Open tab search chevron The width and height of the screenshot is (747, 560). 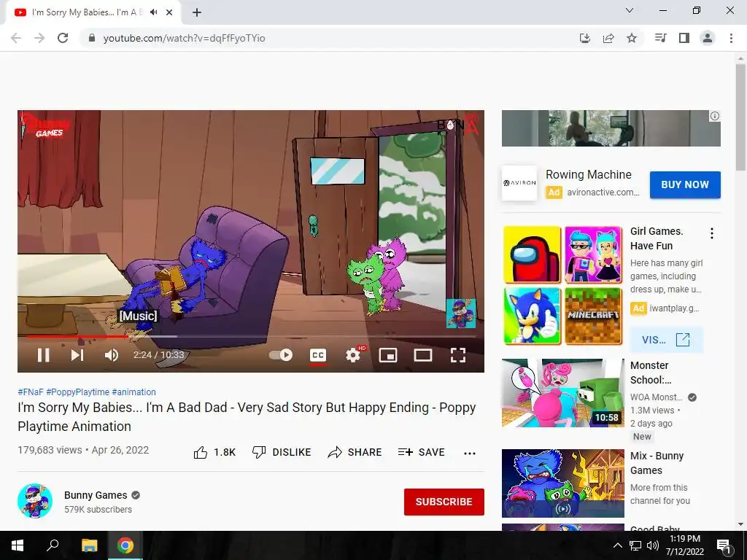point(630,10)
